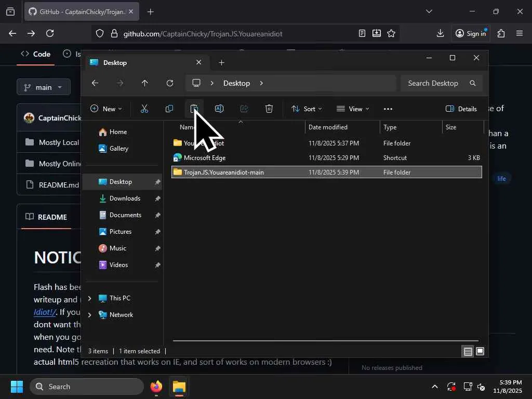Open Firefox hamburger application menu

pos(520,33)
